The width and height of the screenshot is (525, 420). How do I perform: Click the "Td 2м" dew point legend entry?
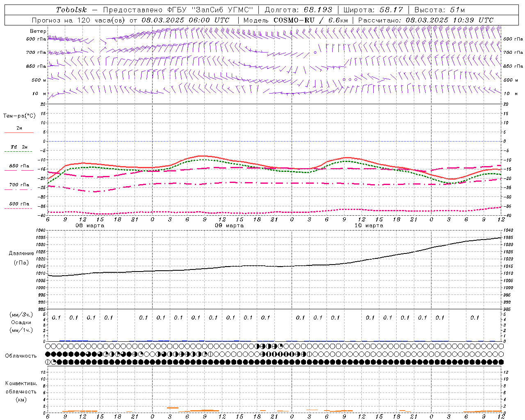pyautogui.click(x=19, y=147)
